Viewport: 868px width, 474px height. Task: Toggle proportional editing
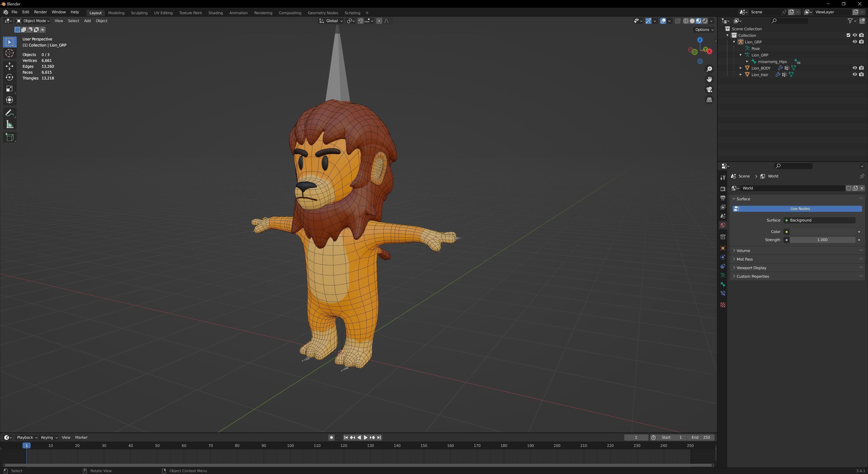click(x=379, y=21)
